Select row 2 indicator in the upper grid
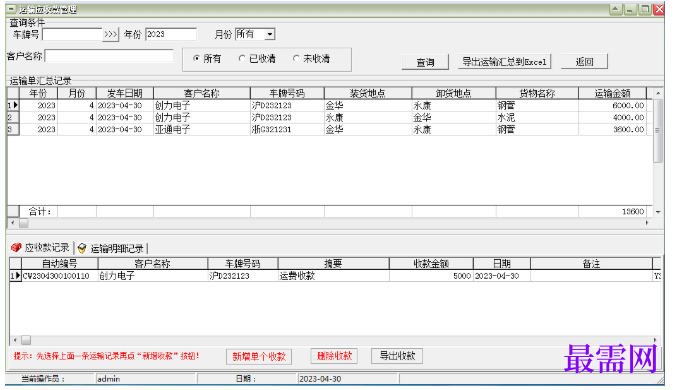Viewport: 676px width, 390px height. (13, 117)
